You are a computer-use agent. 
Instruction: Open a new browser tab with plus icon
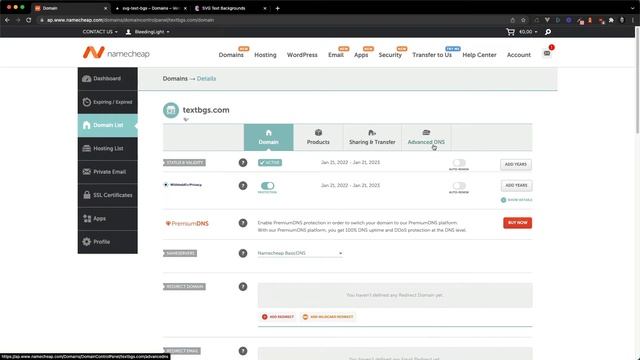tap(278, 8)
